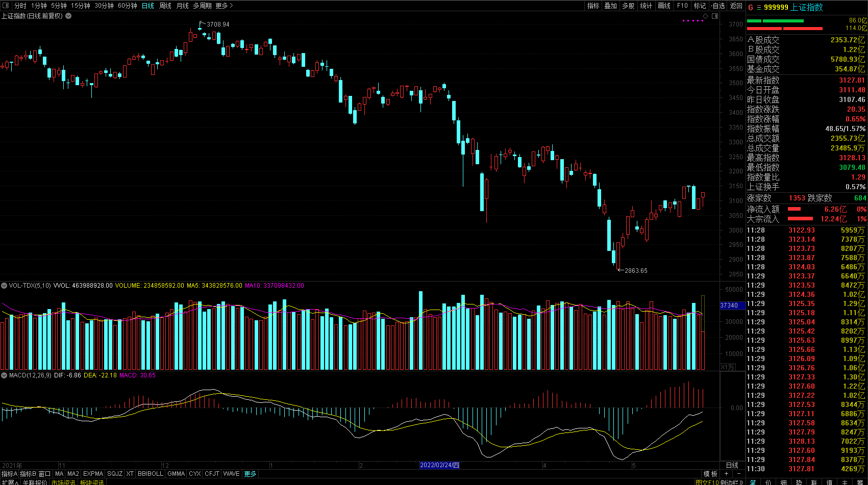Expand the MACD indicator dropdown arrow
868x485 pixels.
pos(4,375)
